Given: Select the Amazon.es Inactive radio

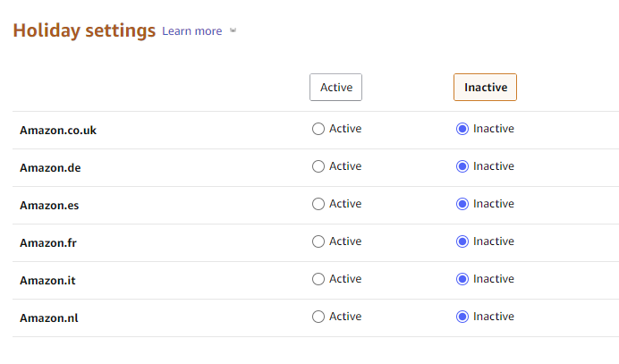Looking at the screenshot, I should 462,204.
